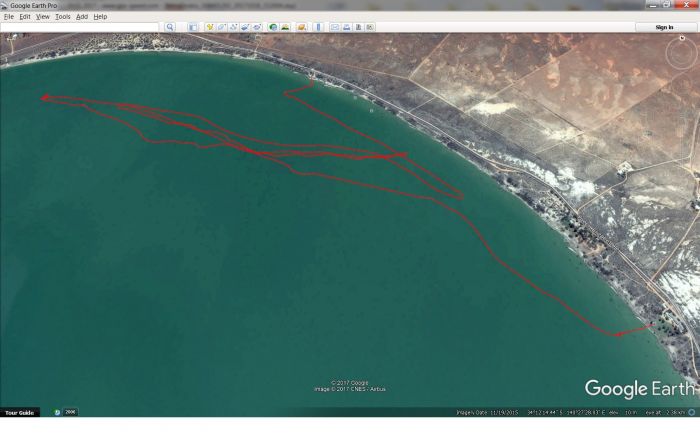
Task: Open the View menu
Action: tap(42, 17)
